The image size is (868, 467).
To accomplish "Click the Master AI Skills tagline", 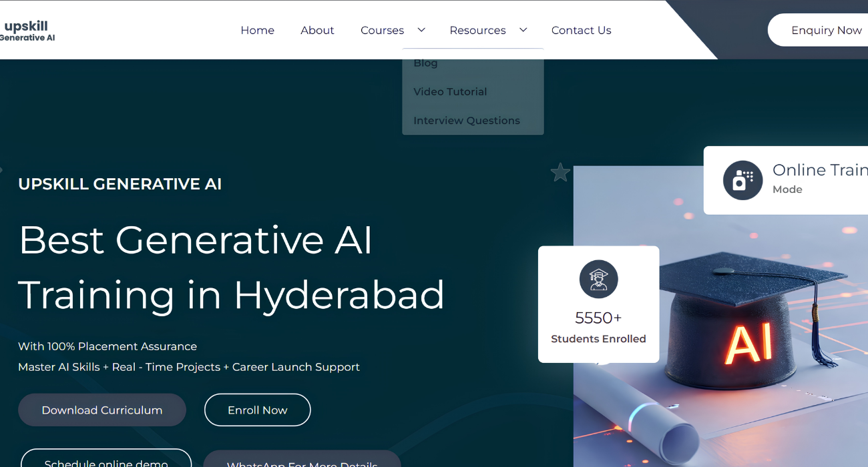I will click(189, 367).
